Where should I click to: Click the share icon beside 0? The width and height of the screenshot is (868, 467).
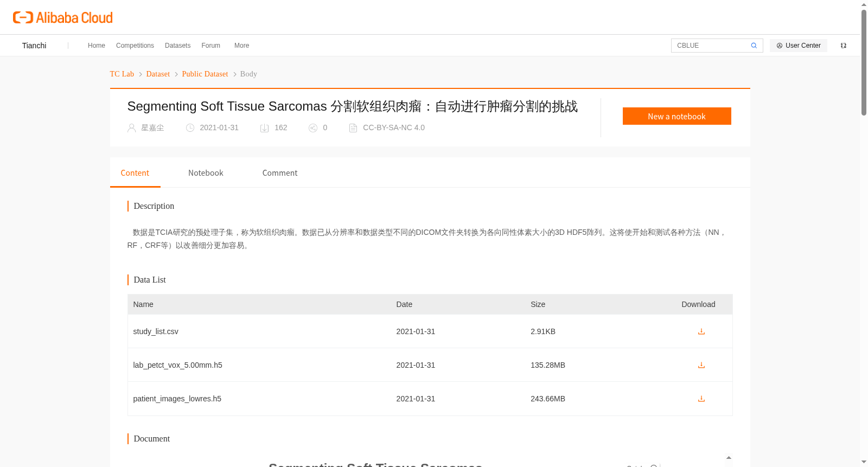tap(313, 128)
